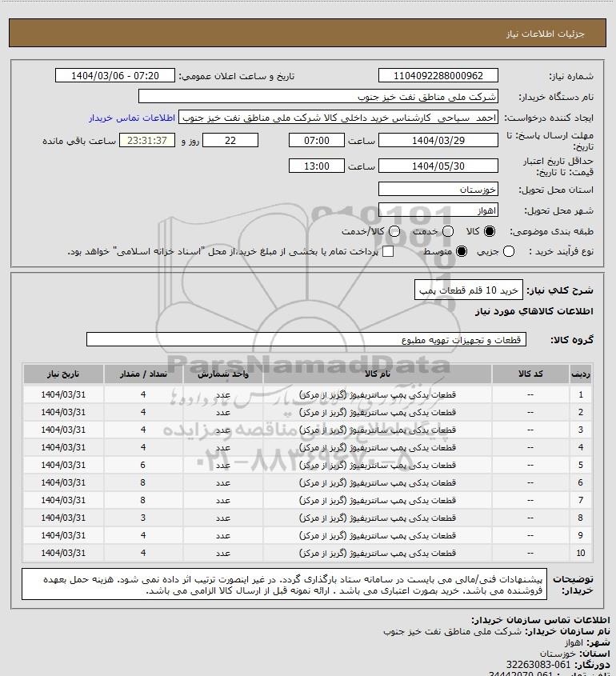Viewport: 616px width, 676px height.
Task: Click the response deadline date 1404/03/29
Action: 438,140
